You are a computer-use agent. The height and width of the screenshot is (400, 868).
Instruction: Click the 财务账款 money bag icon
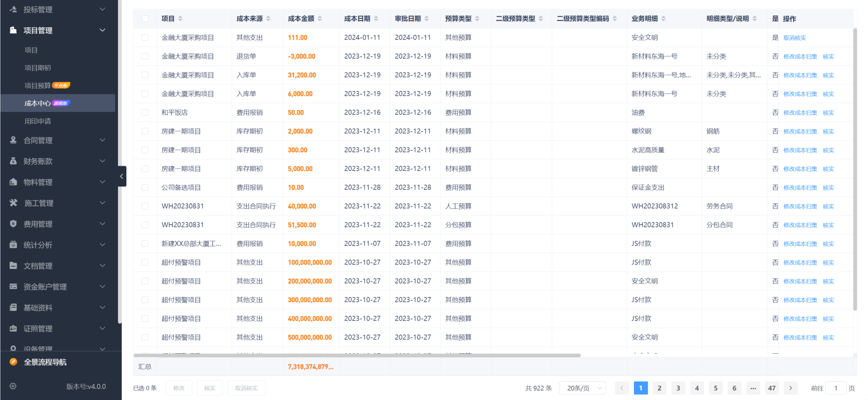click(13, 161)
